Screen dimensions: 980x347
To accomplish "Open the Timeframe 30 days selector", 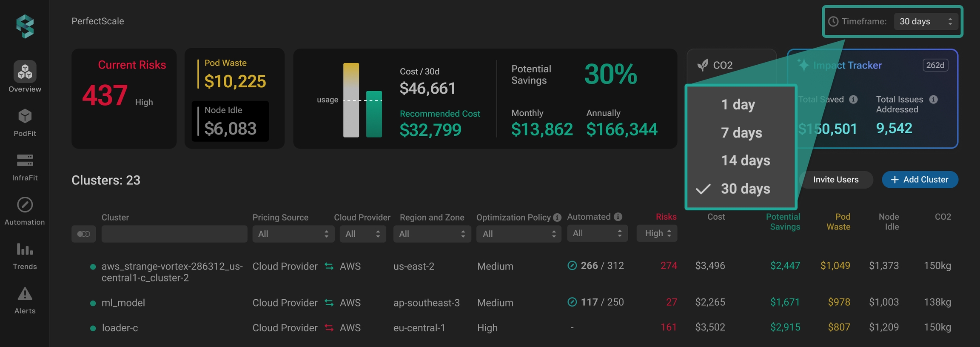I will coord(926,21).
